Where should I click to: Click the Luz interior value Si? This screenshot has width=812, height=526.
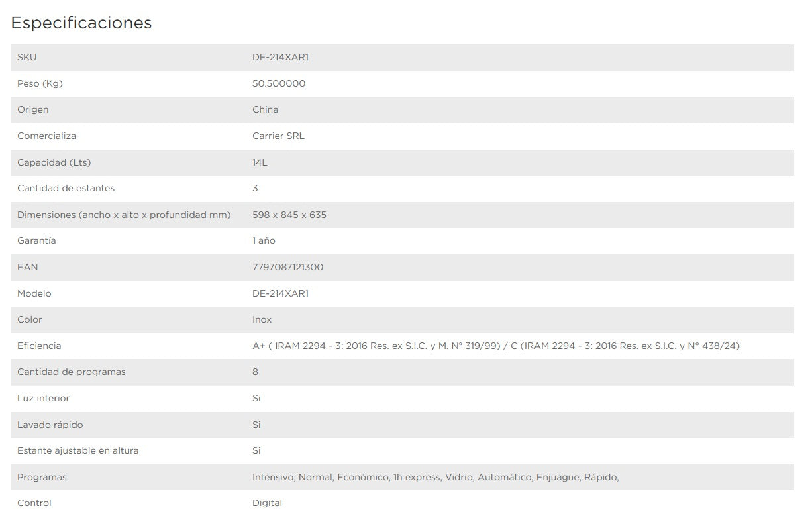point(256,398)
